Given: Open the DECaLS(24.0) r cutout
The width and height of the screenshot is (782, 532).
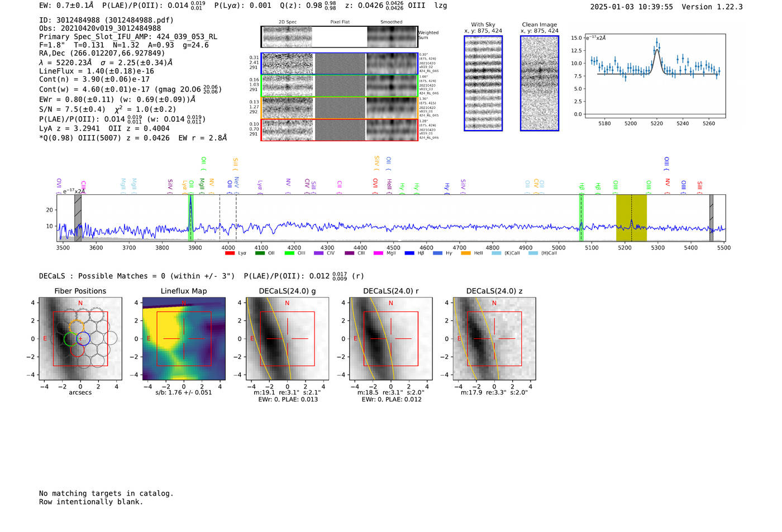Looking at the screenshot, I should 391,339.
